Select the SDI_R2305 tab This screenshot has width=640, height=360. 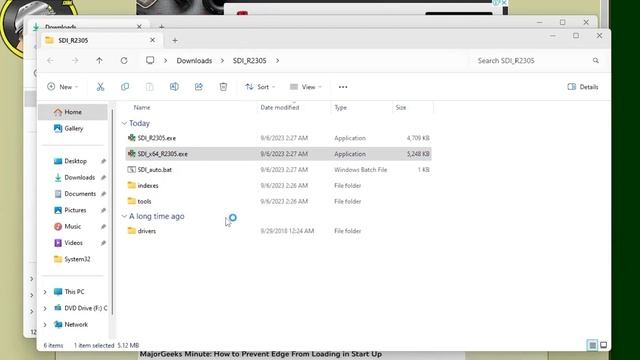pos(101,40)
